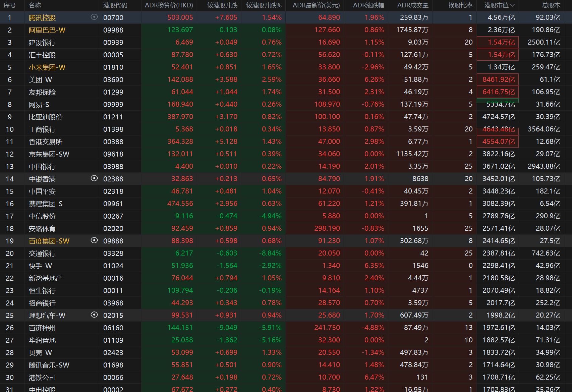572x392 pixels.
Task: Click the -9.049 price difference cell
Action: pos(227,328)
